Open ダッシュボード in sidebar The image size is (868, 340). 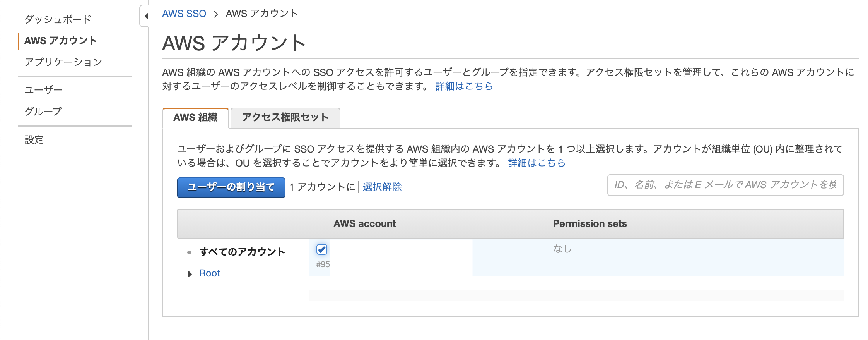58,19
